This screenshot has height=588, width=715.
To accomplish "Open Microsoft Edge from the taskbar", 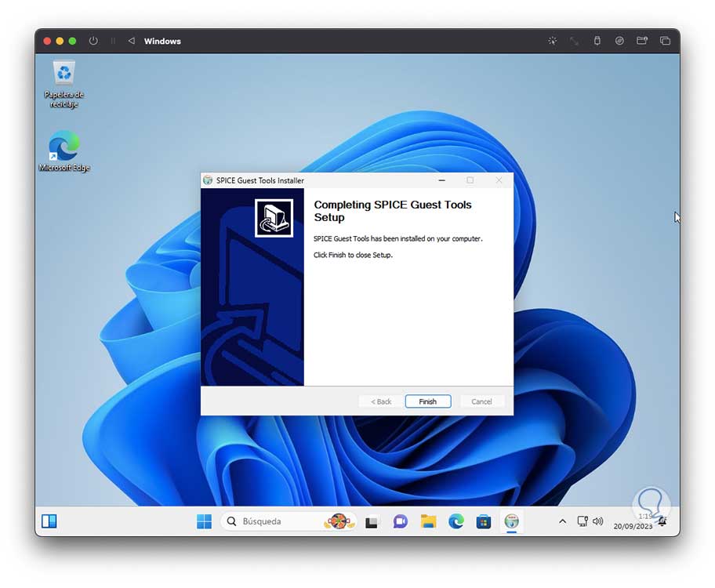I will click(456, 521).
